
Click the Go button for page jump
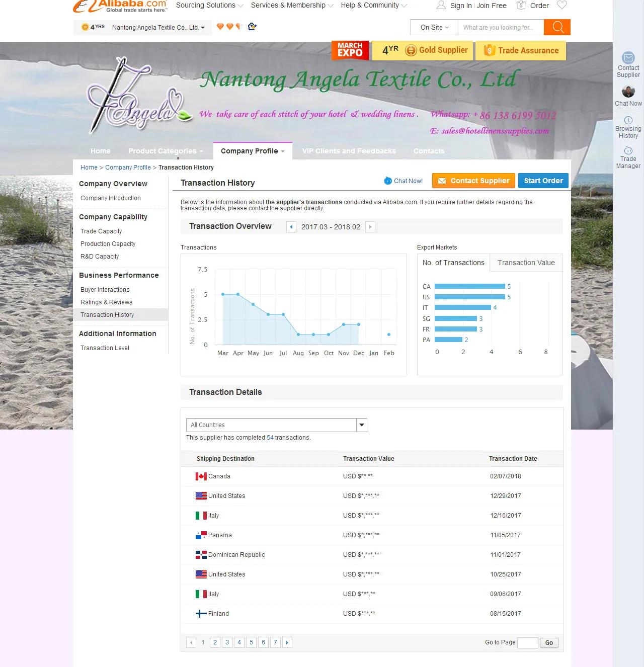tap(549, 643)
